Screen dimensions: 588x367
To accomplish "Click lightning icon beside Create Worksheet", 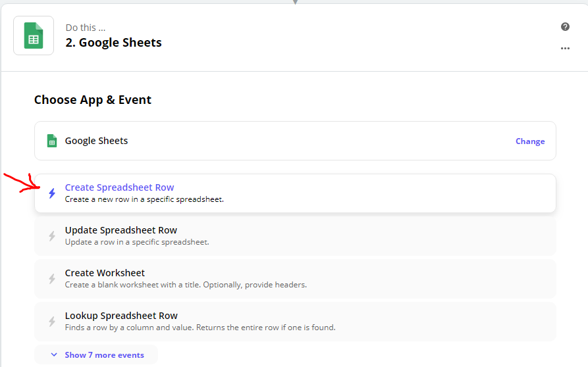I will click(52, 279).
